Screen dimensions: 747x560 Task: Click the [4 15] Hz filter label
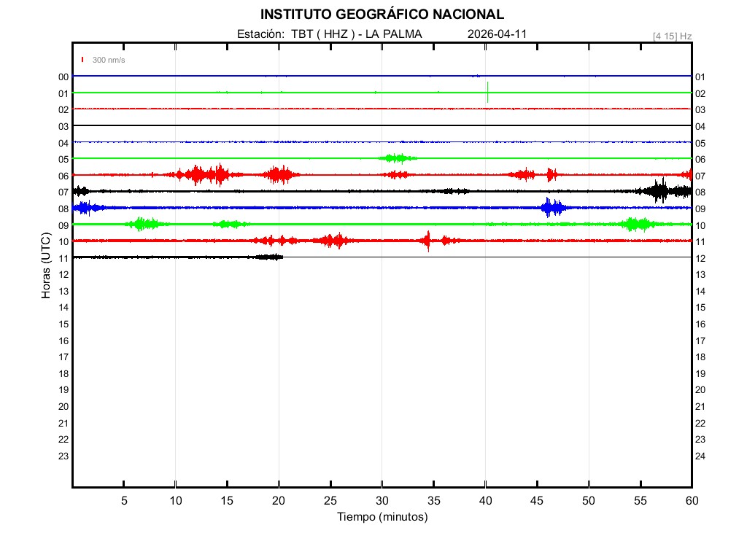click(672, 35)
